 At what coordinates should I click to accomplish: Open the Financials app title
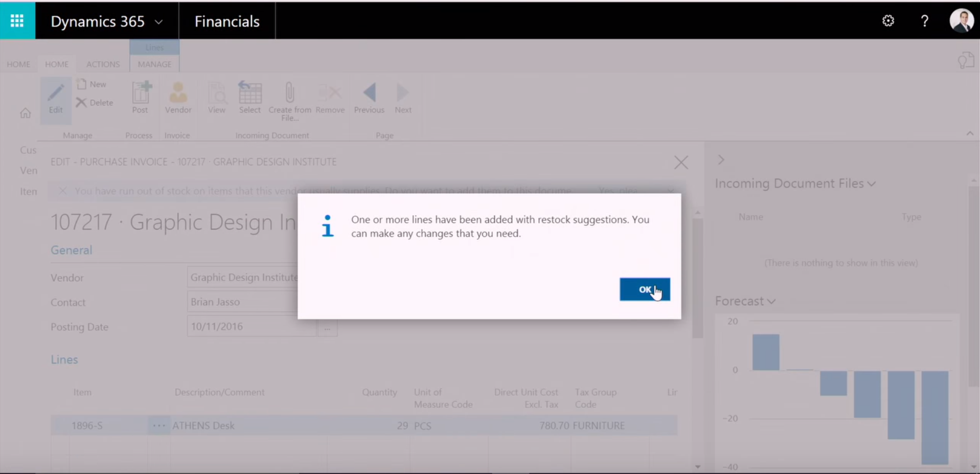click(227, 21)
